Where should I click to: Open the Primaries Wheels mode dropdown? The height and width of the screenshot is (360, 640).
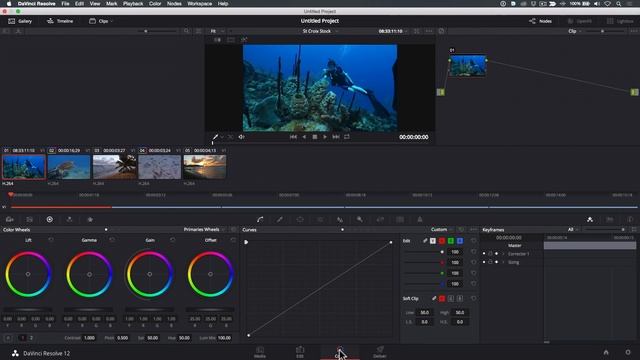(x=204, y=230)
